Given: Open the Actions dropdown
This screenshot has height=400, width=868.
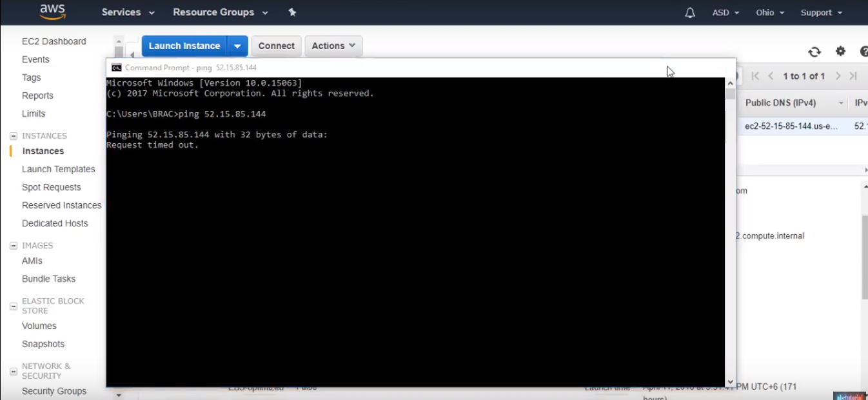Looking at the screenshot, I should click(333, 46).
